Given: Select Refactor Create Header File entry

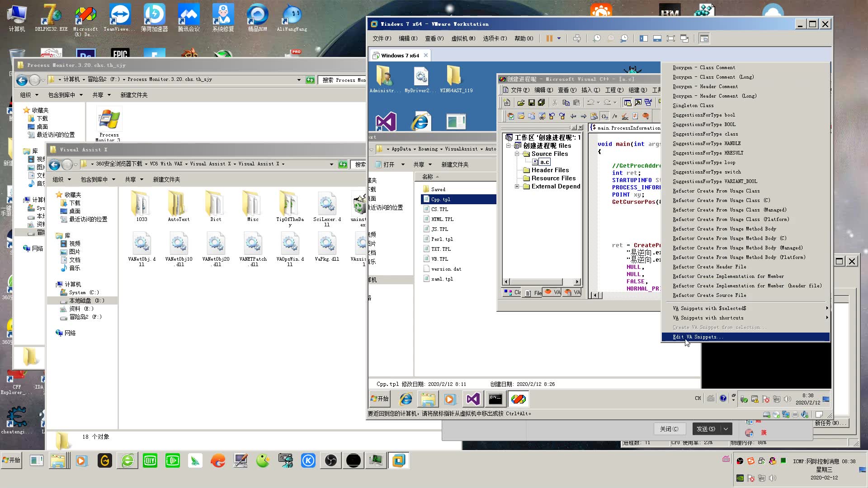Looking at the screenshot, I should pyautogui.click(x=745, y=267).
